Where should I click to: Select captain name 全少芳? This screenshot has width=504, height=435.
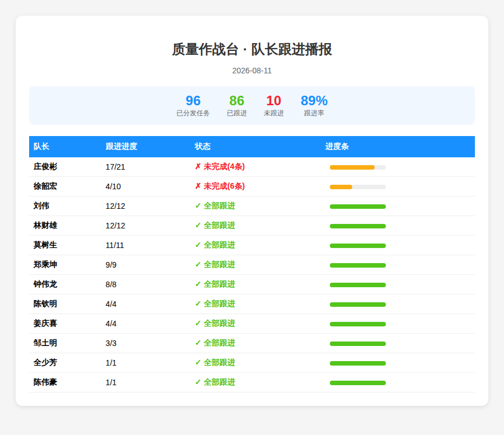[45, 363]
